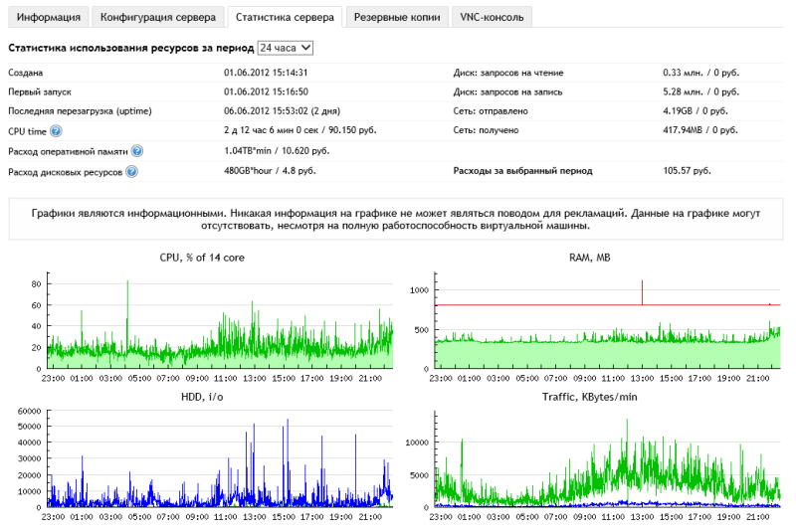The height and width of the screenshot is (532, 796).
Task: Click the total period cost 105.57 руб.
Action: pos(687,171)
